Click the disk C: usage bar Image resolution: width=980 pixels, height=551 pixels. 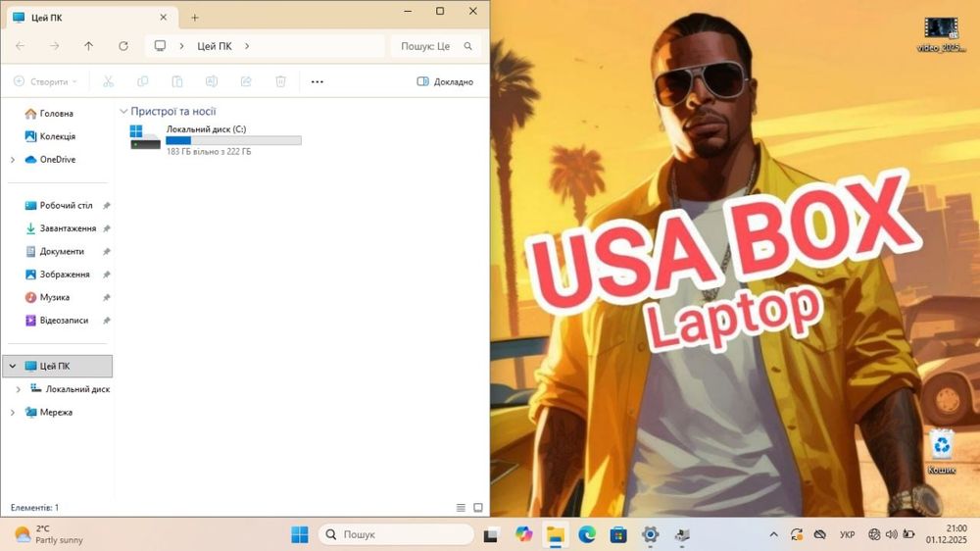click(x=234, y=141)
